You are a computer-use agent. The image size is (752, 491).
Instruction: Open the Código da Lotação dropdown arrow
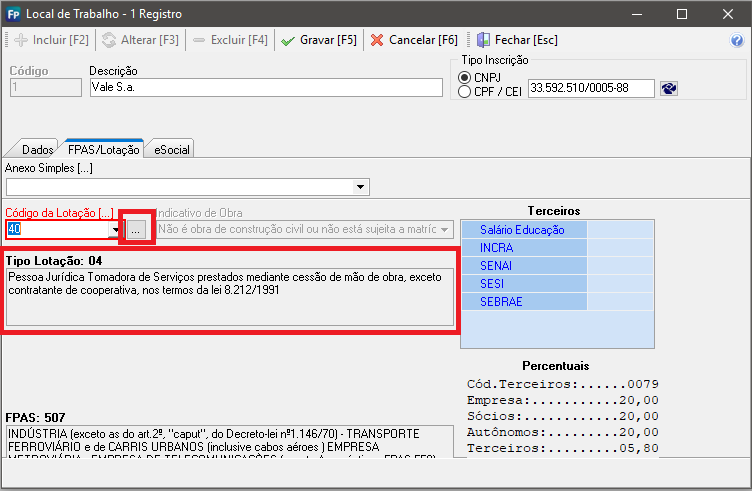(115, 230)
